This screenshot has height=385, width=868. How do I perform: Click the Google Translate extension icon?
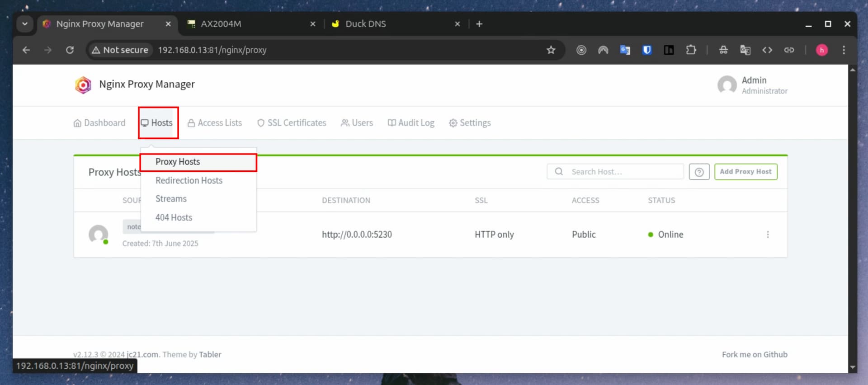tap(625, 50)
